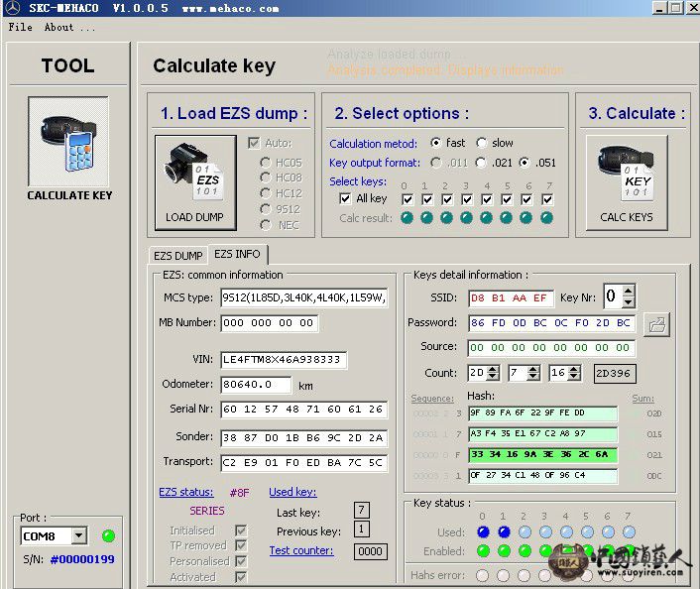Uncheck Select keys checkbox 7
Viewport: 700px width, 589px height.
click(x=547, y=199)
